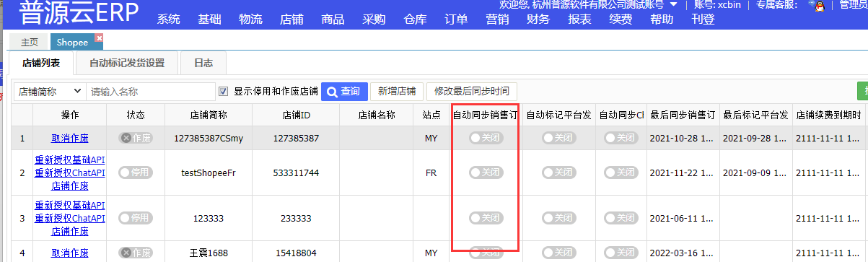Open the 营销 menu

[x=497, y=19]
